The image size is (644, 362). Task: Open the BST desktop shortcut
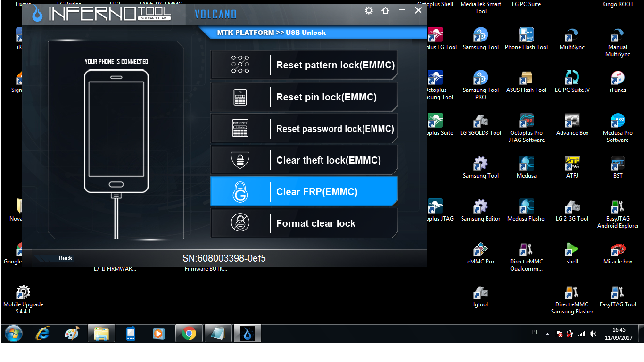coord(618,167)
